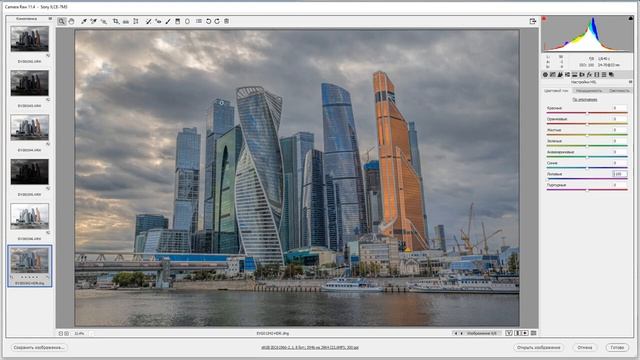Click the Синие (Blues) hue slider

[587, 168]
